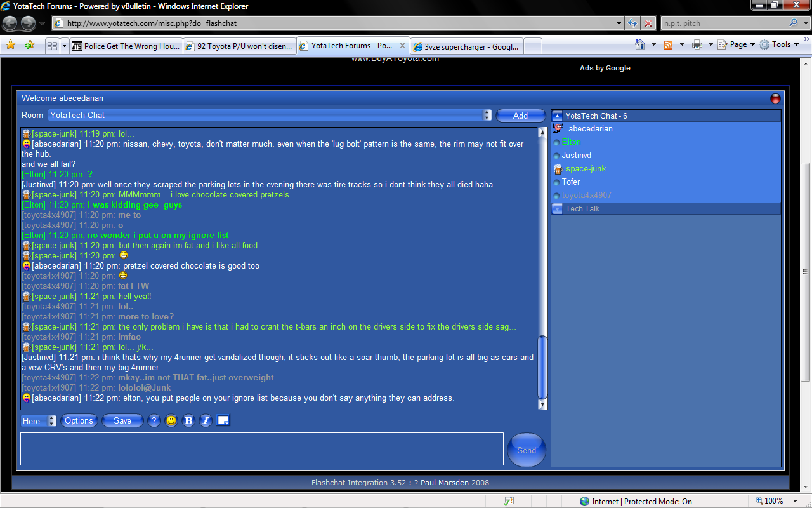Open the Here status dropdown
The height and width of the screenshot is (508, 812).
point(39,421)
